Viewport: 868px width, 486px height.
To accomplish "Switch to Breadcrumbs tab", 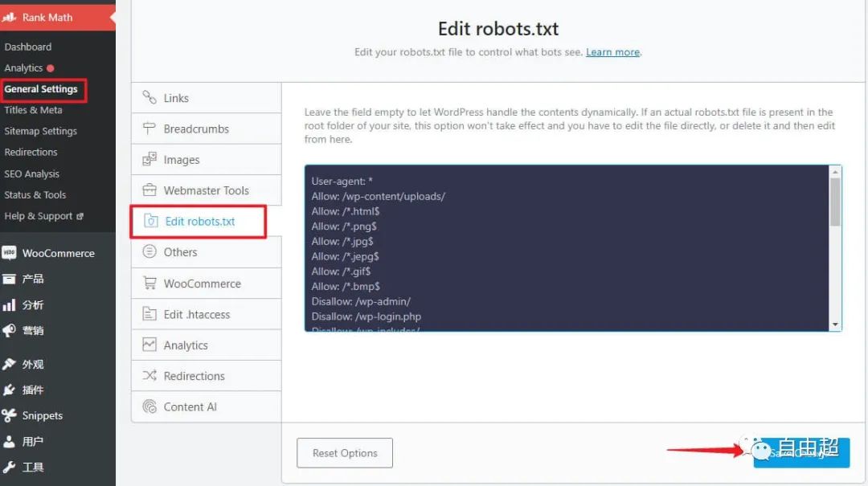I will click(x=207, y=129).
